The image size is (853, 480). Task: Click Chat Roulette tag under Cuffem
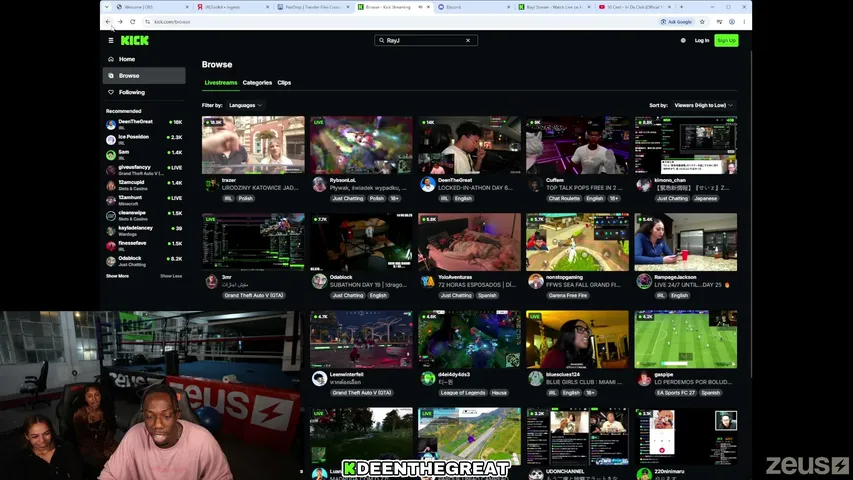pyautogui.click(x=564, y=199)
